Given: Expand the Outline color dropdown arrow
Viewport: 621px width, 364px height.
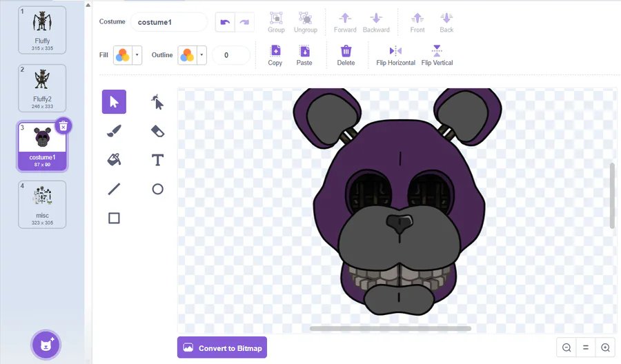Looking at the screenshot, I should [201, 55].
